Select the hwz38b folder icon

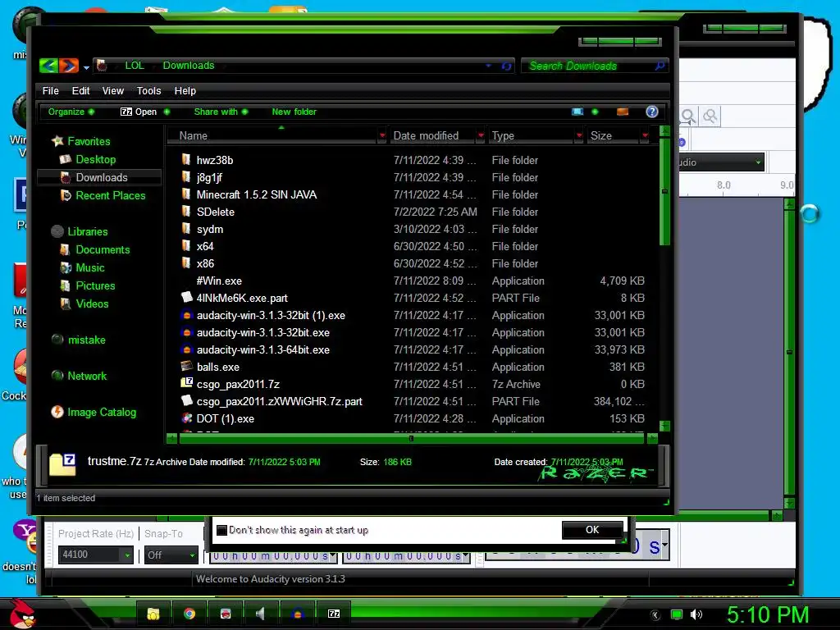(186, 160)
